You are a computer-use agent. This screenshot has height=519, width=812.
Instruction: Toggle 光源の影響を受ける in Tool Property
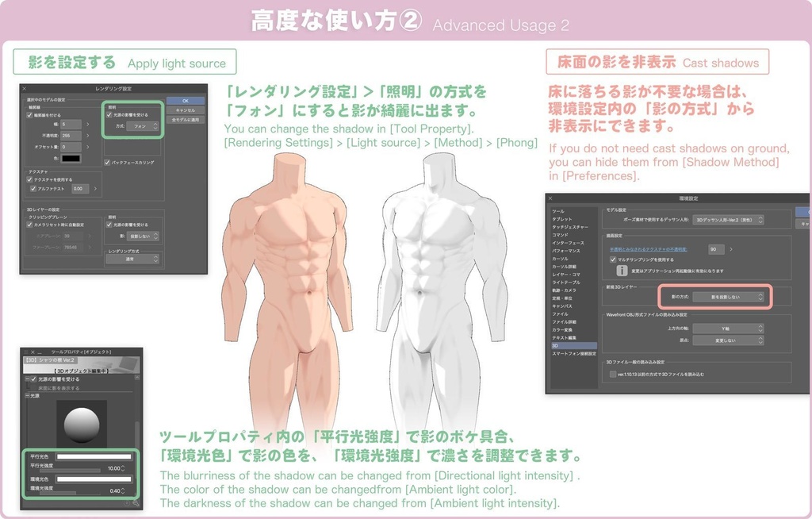point(33,379)
